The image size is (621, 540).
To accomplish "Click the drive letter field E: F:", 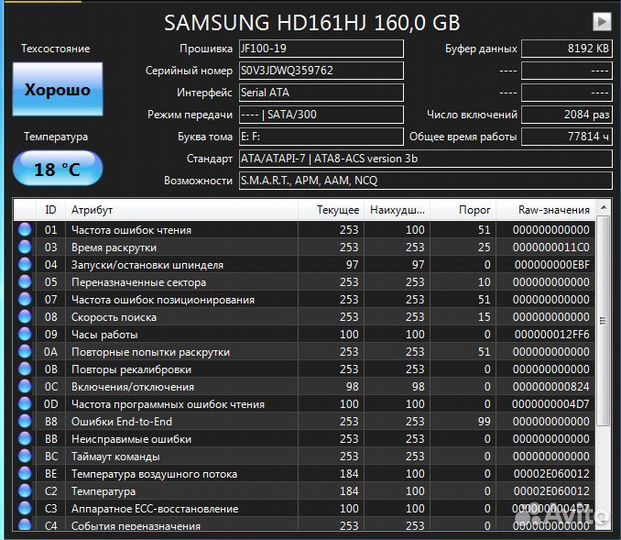I will tap(321, 137).
